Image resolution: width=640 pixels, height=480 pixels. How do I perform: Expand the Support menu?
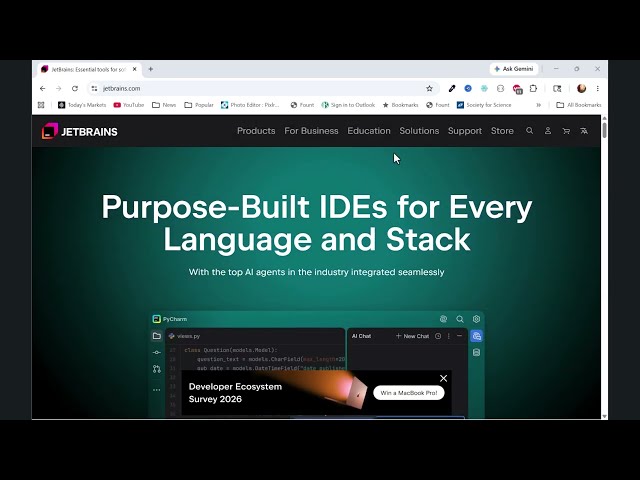(x=464, y=131)
